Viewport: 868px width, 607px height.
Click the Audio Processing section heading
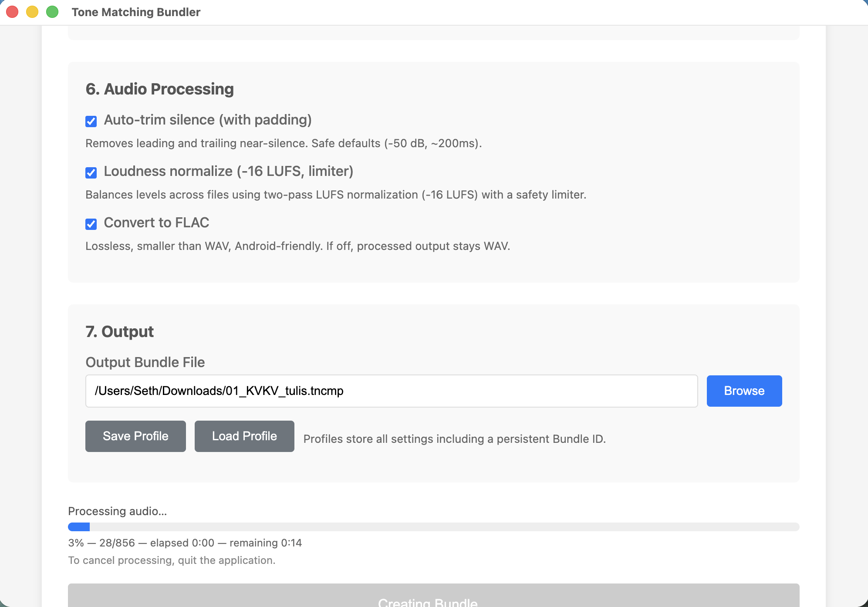159,89
